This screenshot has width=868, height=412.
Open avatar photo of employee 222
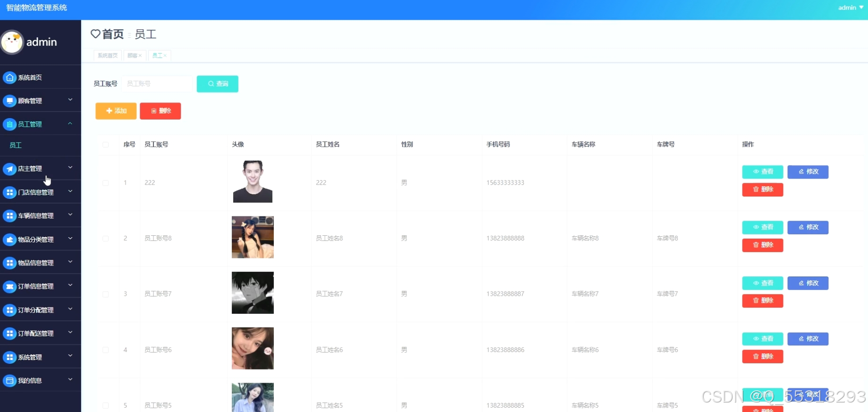click(x=253, y=181)
